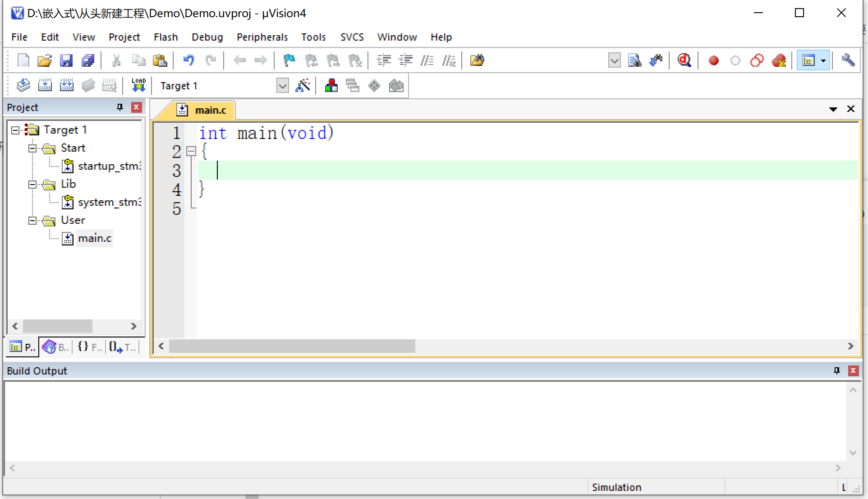Toggle pin on the Build Output panel
The image size is (868, 499).
837,370
